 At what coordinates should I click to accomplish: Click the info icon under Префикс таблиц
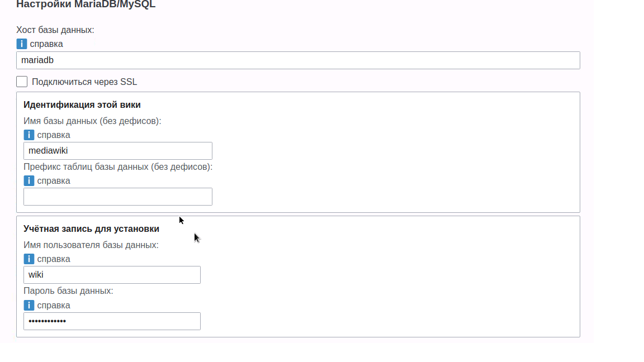(29, 180)
